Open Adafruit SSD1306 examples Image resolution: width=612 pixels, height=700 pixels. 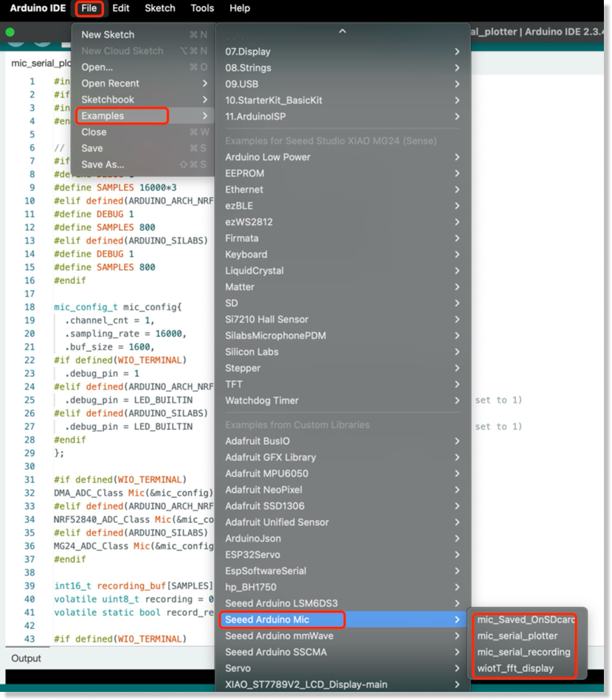tap(342, 506)
